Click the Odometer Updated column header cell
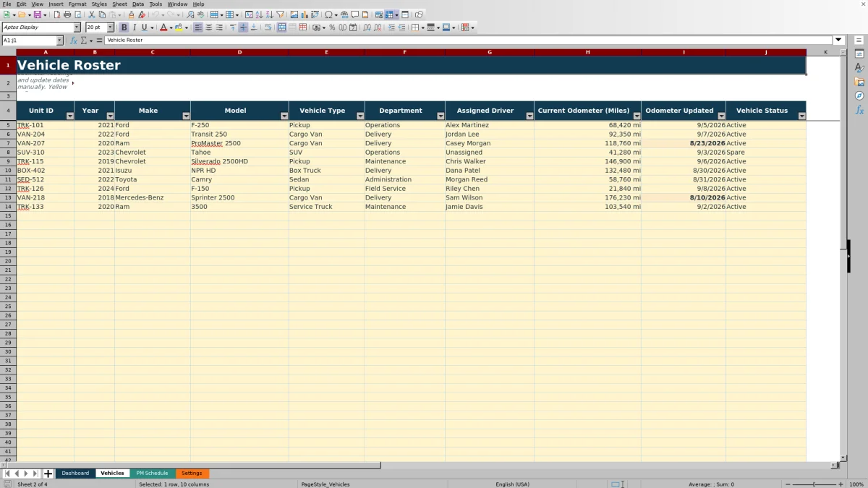Image resolution: width=868 pixels, height=488 pixels. point(684,111)
